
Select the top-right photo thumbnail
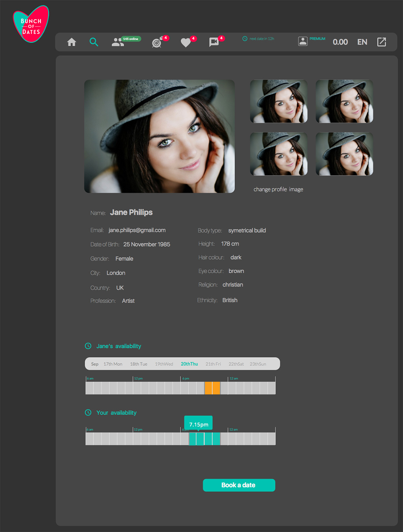[344, 101]
